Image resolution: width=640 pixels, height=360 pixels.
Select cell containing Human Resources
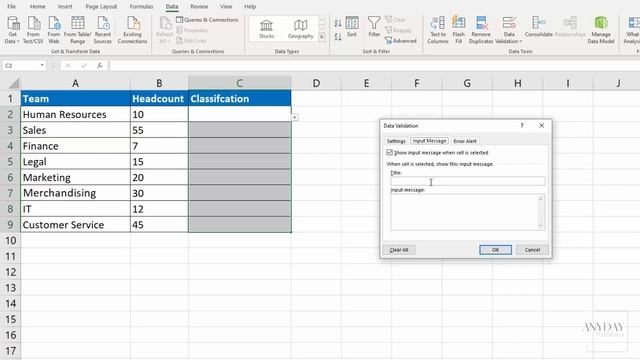click(76, 114)
